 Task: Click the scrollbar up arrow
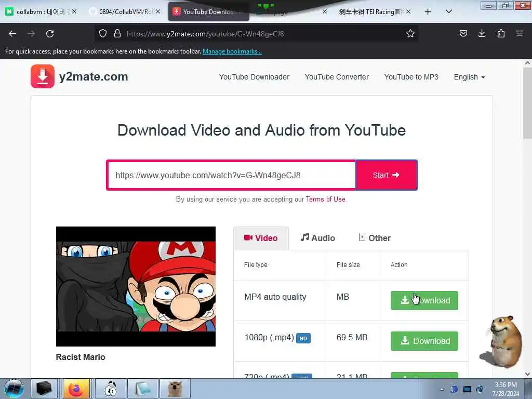point(527,63)
